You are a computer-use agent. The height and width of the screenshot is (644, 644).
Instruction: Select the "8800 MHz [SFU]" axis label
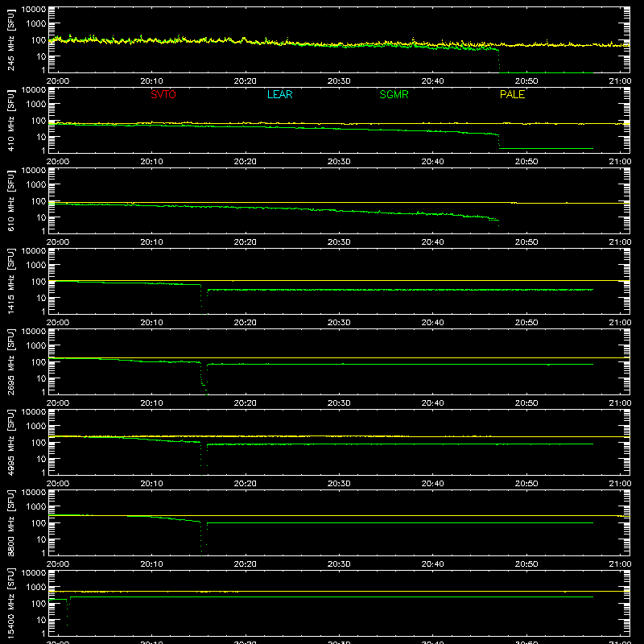tap(10, 522)
